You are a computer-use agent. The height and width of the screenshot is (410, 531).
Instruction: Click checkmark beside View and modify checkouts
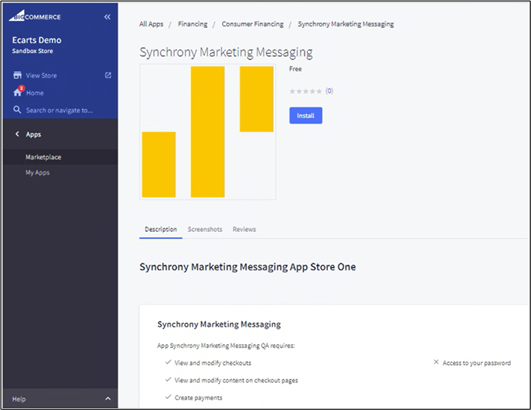click(x=168, y=362)
